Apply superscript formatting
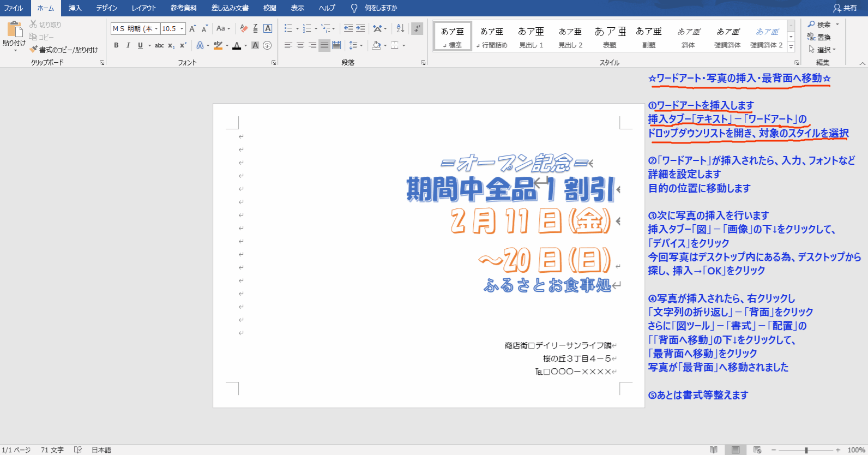 (x=183, y=45)
